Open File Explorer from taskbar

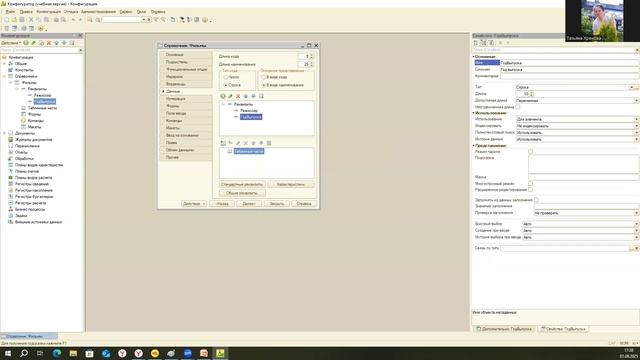73,353
